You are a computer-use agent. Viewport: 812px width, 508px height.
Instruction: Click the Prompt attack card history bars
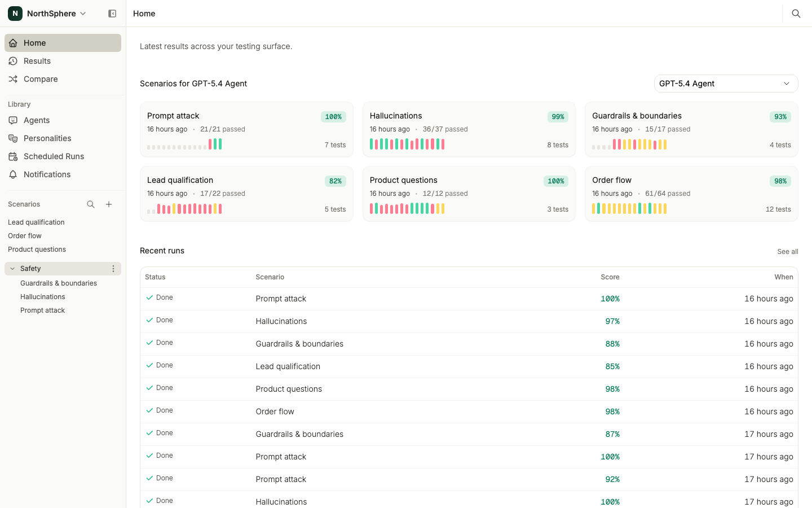point(184,144)
